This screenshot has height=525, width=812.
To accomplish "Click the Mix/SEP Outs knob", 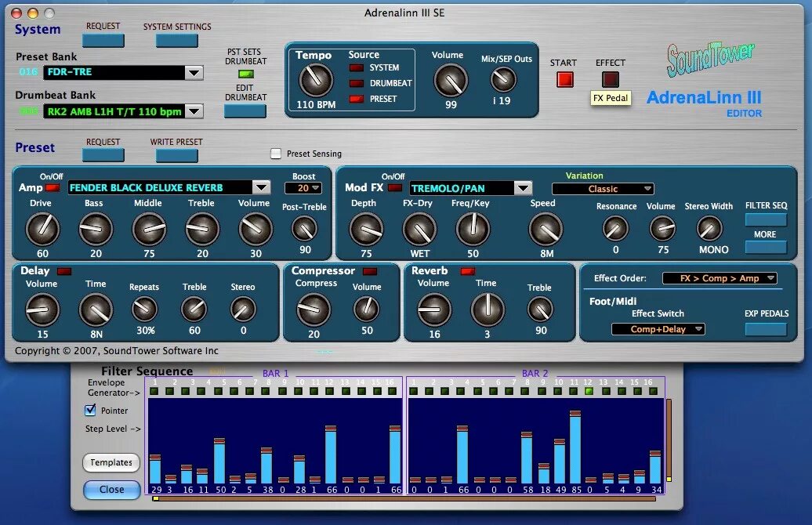I will (503, 79).
